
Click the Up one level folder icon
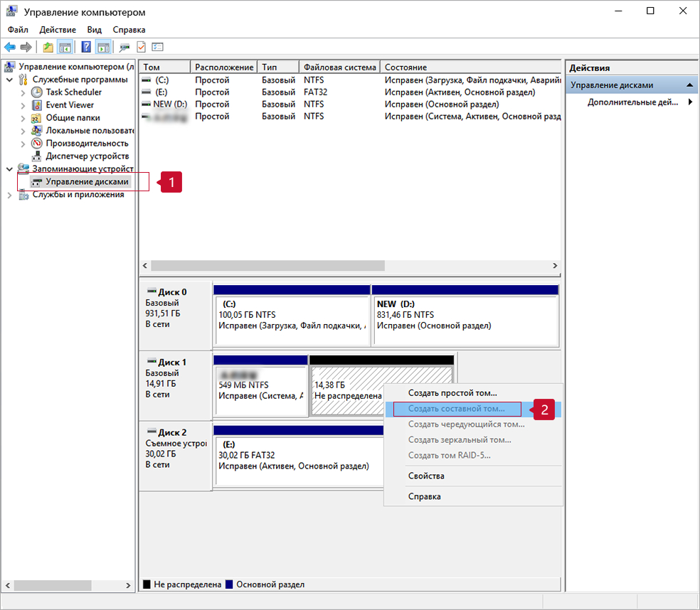click(x=48, y=47)
